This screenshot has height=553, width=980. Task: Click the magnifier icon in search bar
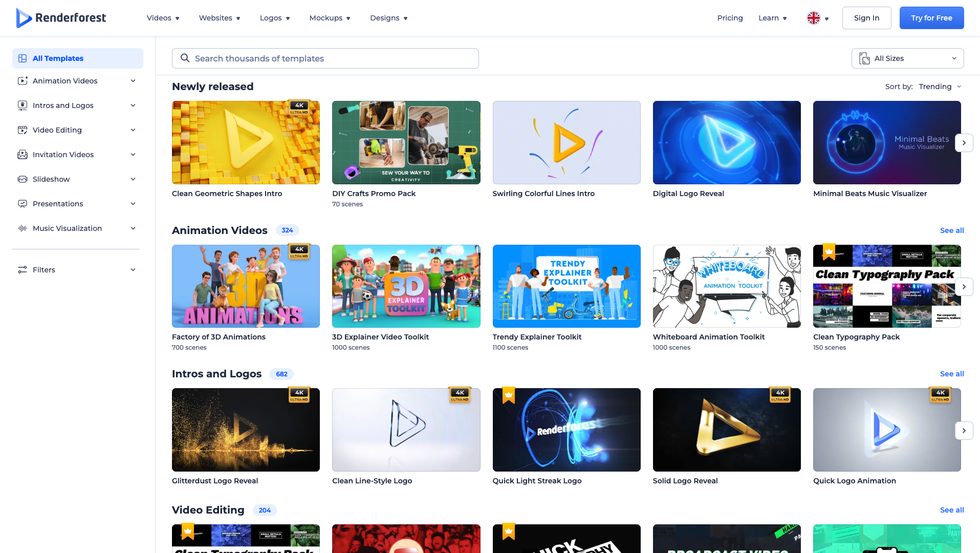[185, 58]
